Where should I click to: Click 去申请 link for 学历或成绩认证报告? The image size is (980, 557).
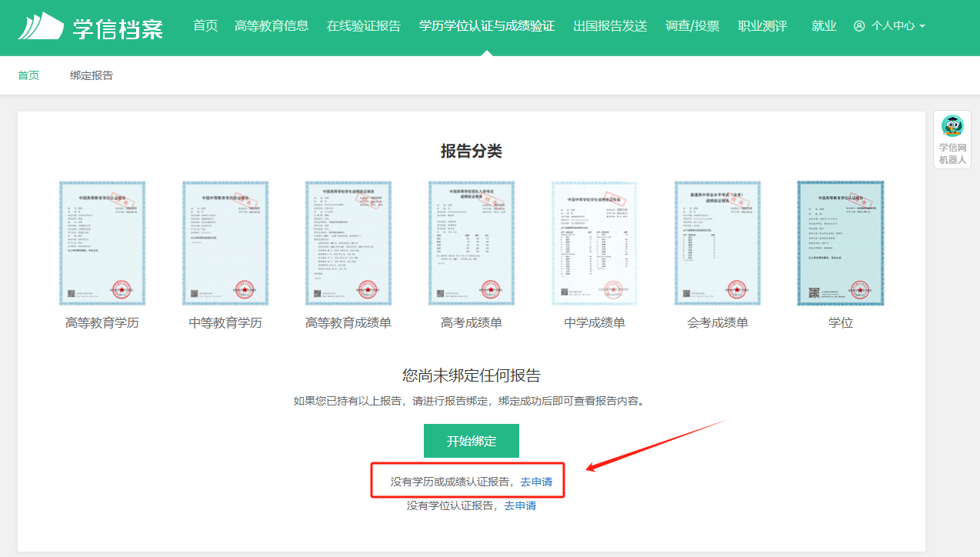(x=536, y=482)
